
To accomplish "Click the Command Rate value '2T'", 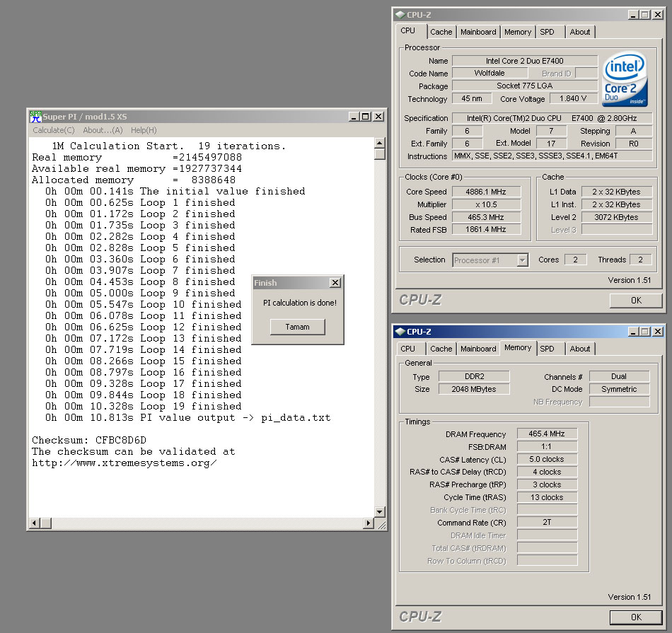I will click(x=547, y=523).
